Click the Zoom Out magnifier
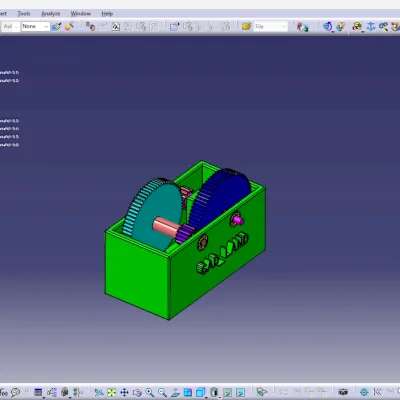 click(162, 392)
